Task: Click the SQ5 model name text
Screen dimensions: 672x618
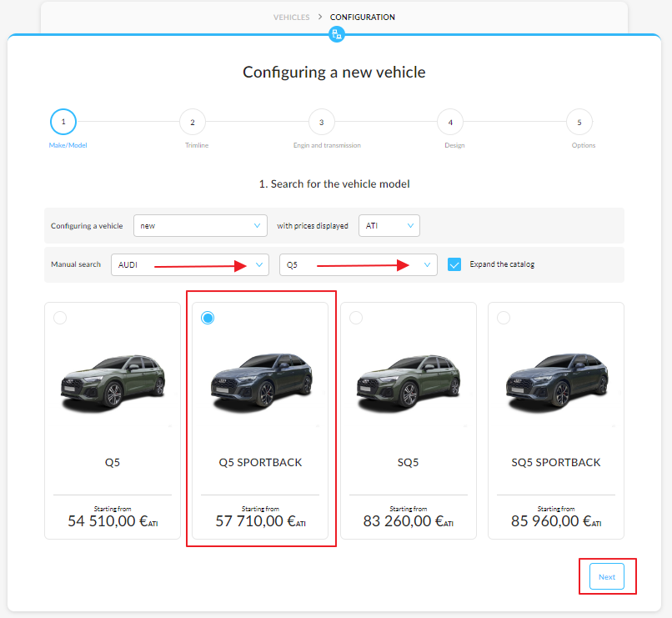Action: tap(408, 462)
